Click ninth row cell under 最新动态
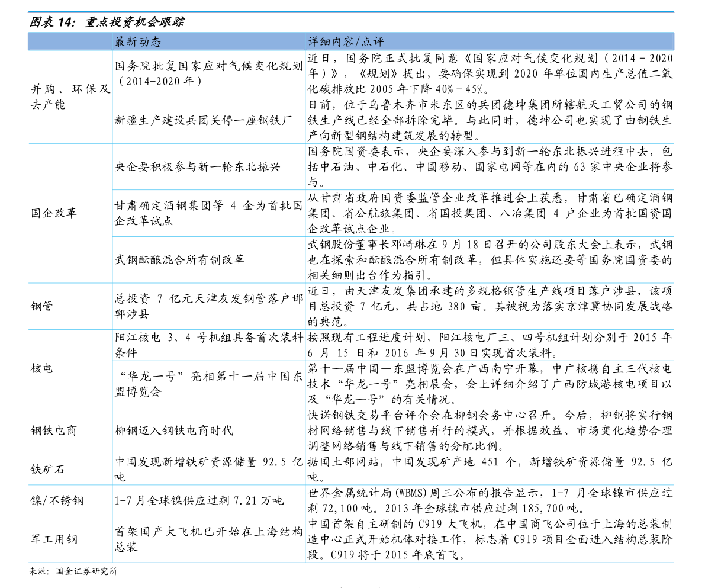The image size is (705, 588). click(208, 430)
